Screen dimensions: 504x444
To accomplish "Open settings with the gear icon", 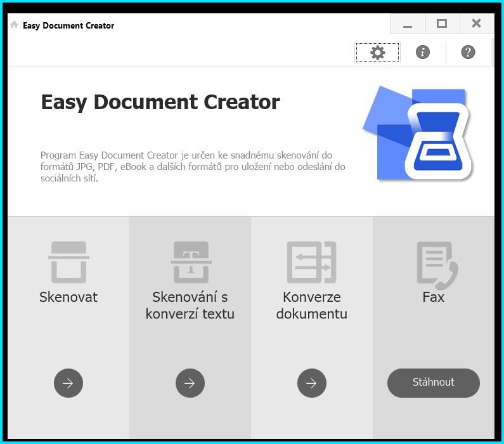I will [x=377, y=52].
